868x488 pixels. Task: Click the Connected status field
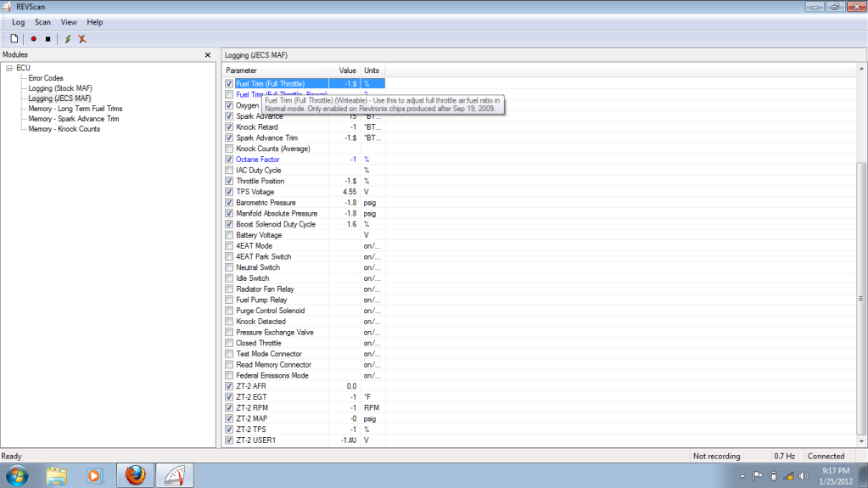coord(826,457)
